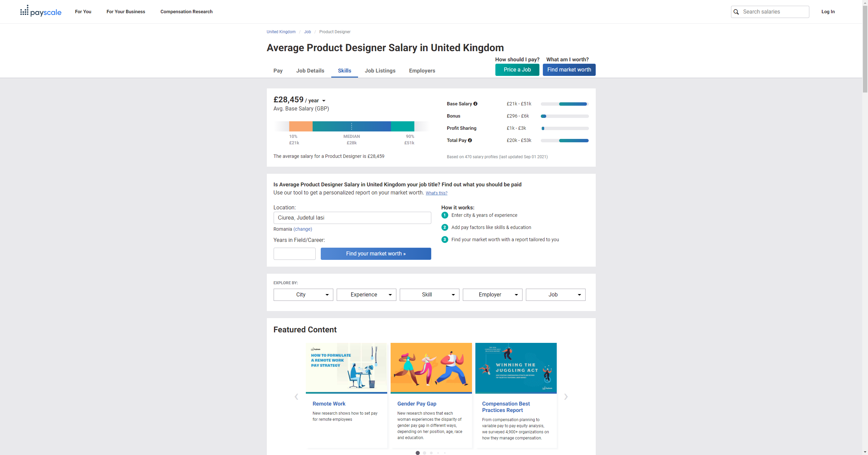
Task: Click the What's this? link
Action: coord(436,193)
